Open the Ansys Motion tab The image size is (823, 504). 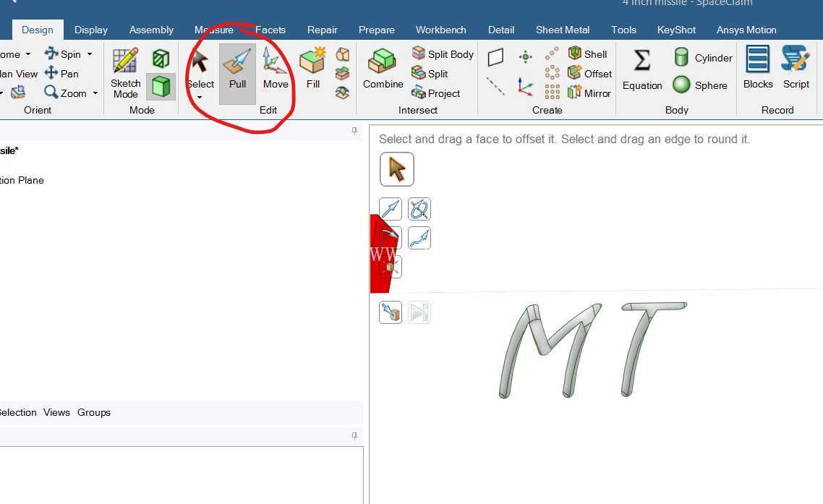point(746,30)
